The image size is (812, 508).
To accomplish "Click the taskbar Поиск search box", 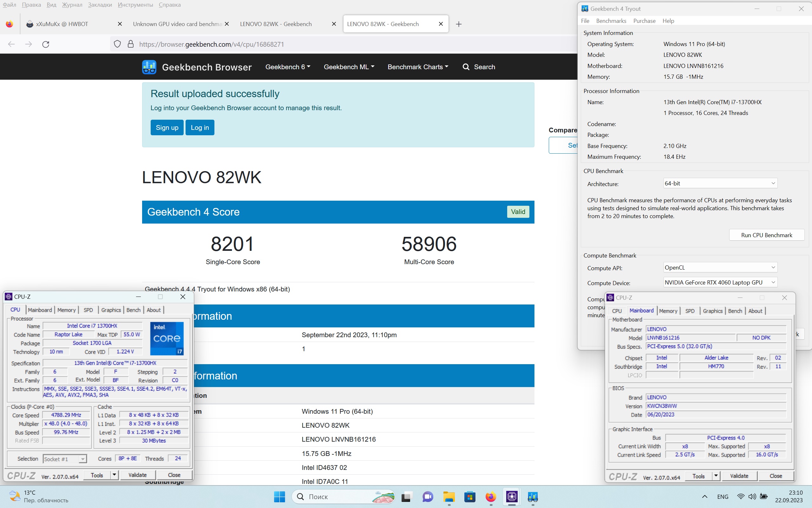I will click(x=343, y=497).
